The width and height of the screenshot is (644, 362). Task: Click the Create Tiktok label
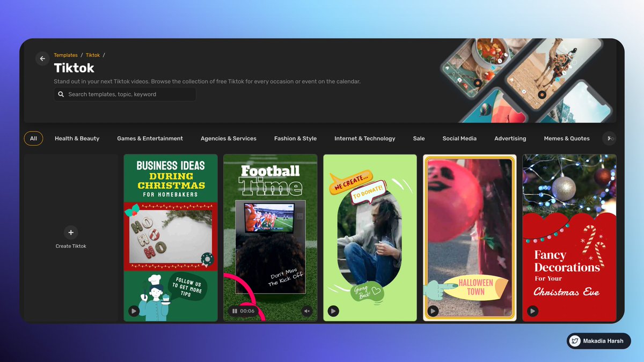pos(71,246)
